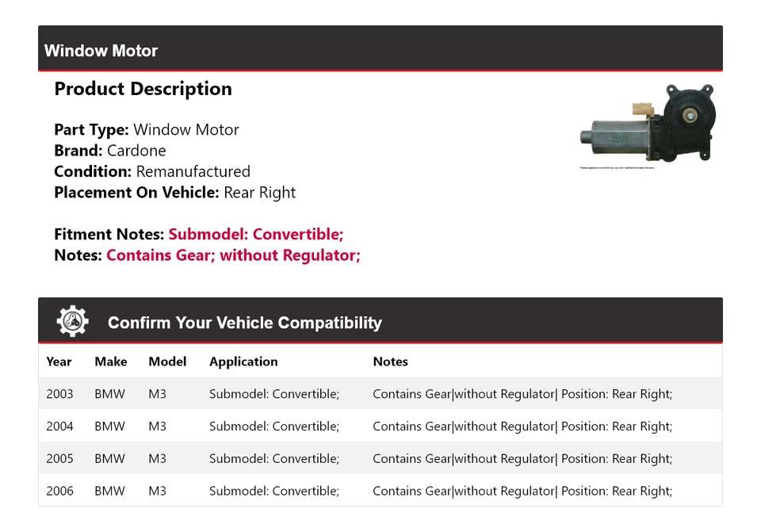
Task: Click the Condition: Remanufactured text
Action: tap(151, 171)
